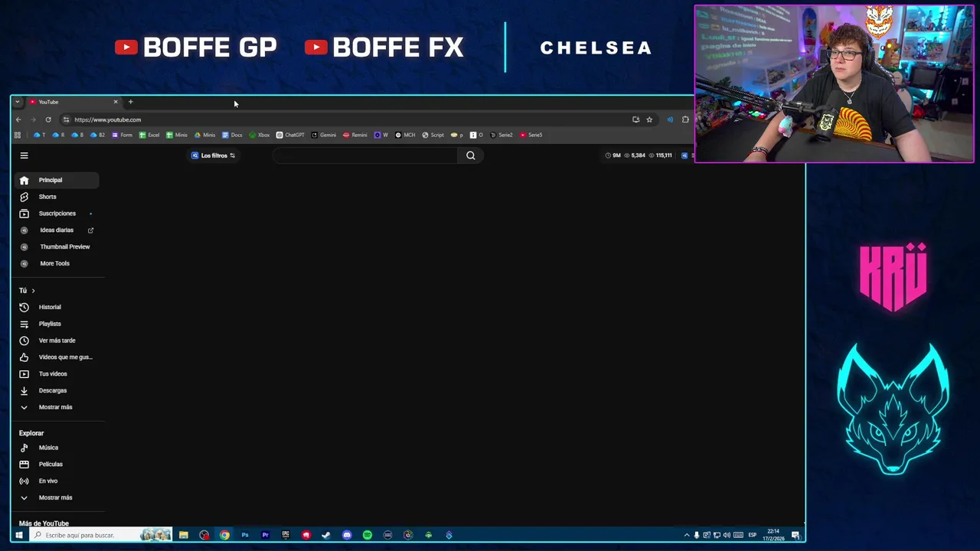Click the blue media sound indicator icon
The width and height of the screenshot is (980, 551).
click(x=670, y=119)
